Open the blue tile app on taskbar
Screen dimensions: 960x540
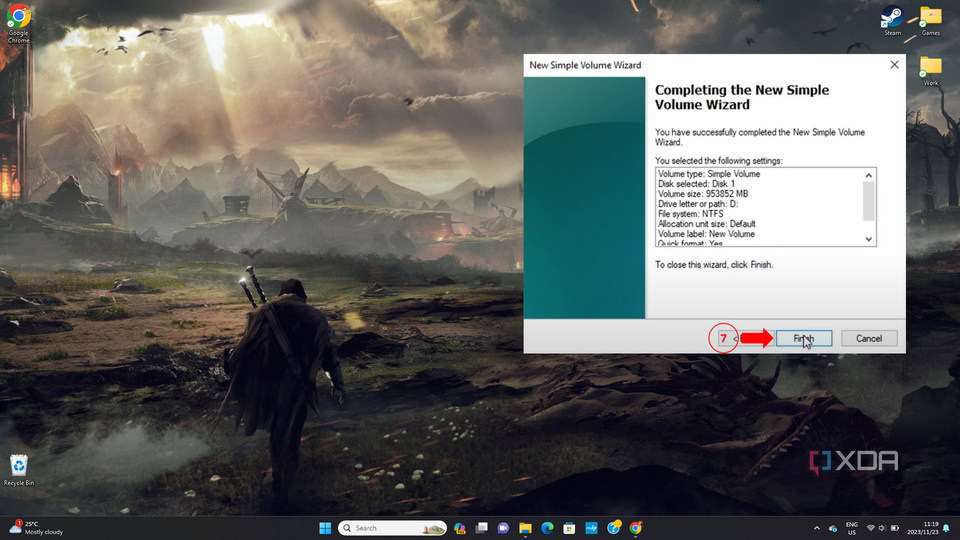click(591, 528)
